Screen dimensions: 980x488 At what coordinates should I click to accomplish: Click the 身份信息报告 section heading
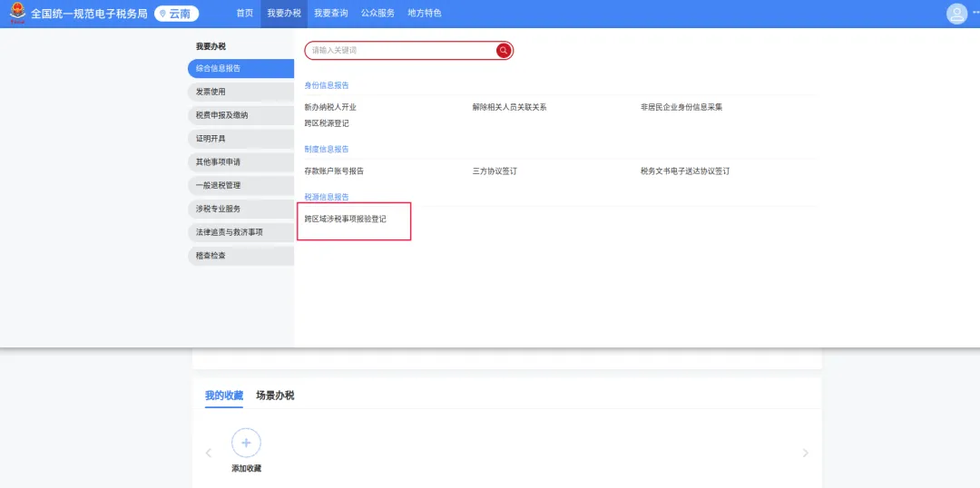click(x=327, y=85)
